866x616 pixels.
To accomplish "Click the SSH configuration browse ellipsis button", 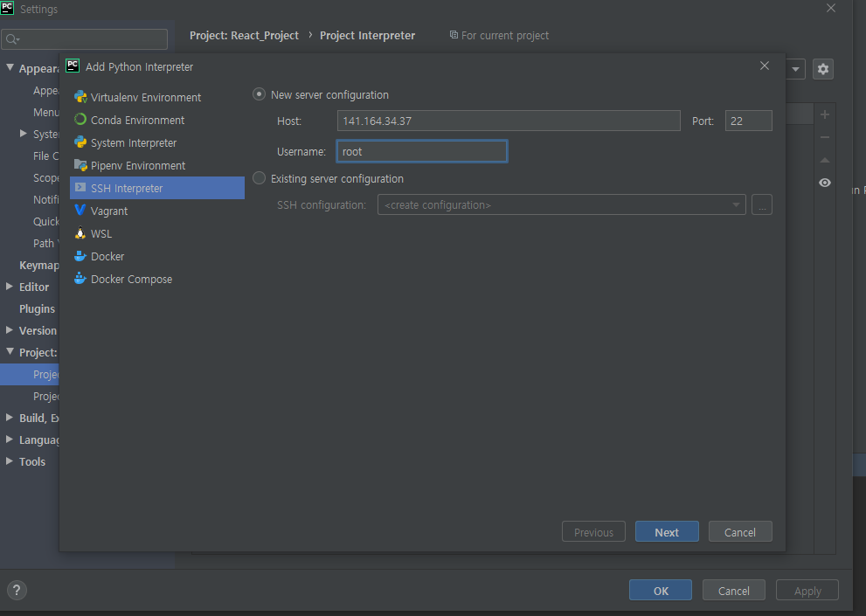I will [762, 205].
